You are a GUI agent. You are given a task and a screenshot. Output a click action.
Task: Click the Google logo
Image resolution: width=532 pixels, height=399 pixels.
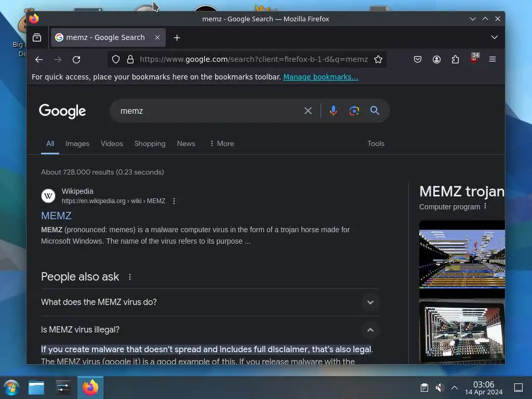pos(62,111)
